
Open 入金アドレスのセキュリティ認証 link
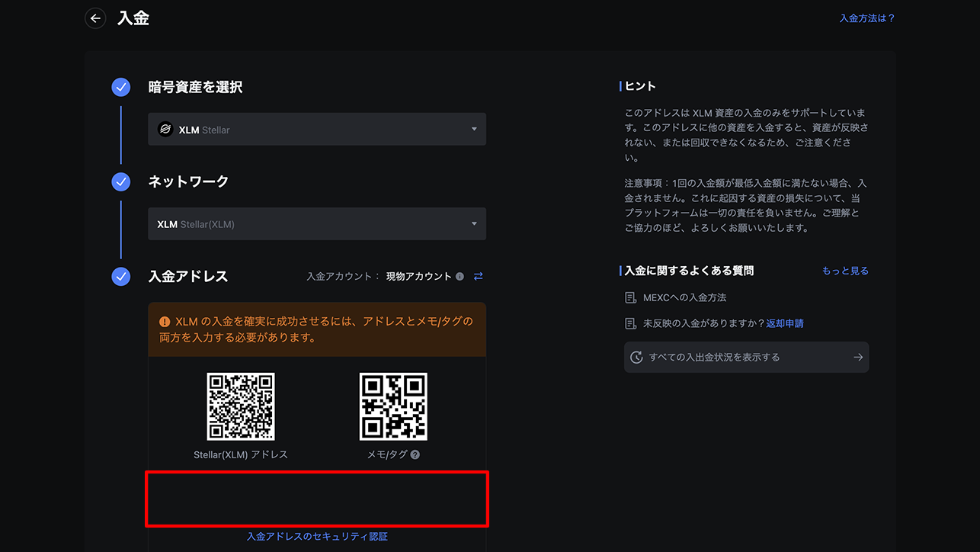coord(317,537)
